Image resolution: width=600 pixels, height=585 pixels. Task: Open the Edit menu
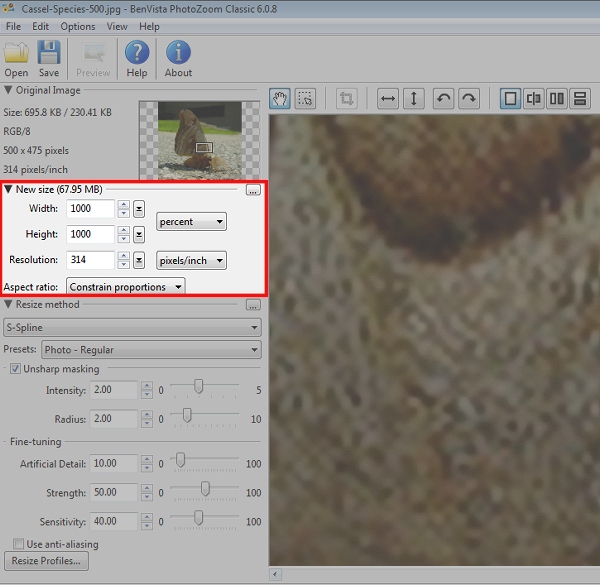(x=40, y=26)
